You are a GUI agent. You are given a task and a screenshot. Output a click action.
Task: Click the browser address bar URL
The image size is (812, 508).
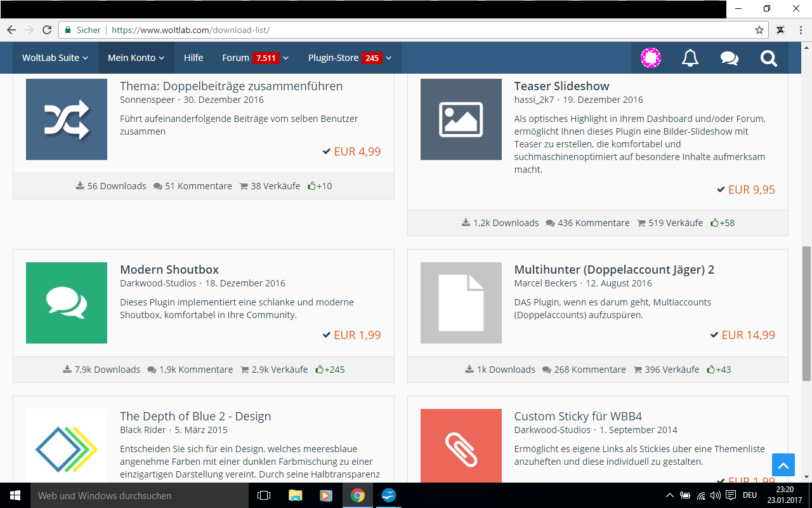(190, 30)
